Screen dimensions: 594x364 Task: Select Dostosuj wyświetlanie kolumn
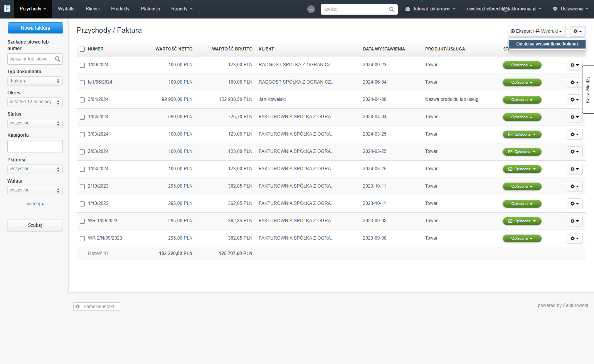click(x=547, y=44)
